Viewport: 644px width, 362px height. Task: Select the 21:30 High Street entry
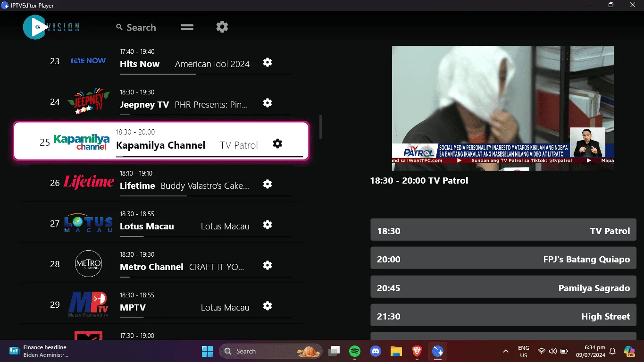pyautogui.click(x=503, y=315)
